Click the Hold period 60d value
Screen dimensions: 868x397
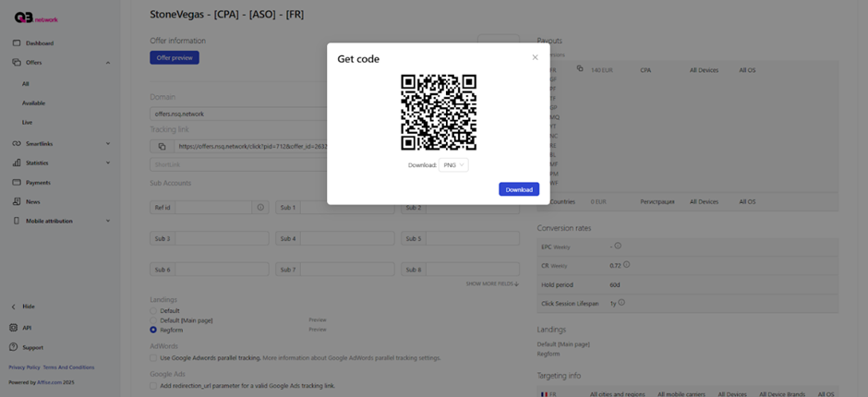(x=614, y=284)
